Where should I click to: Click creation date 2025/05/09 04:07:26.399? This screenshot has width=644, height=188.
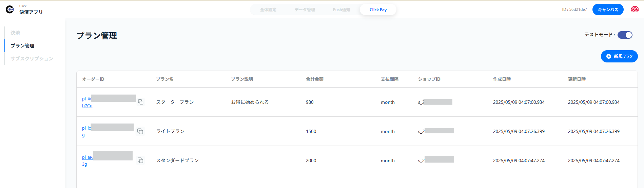click(519, 131)
